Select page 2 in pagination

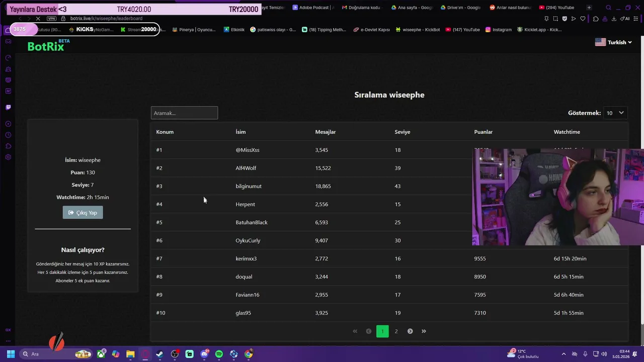click(396, 331)
